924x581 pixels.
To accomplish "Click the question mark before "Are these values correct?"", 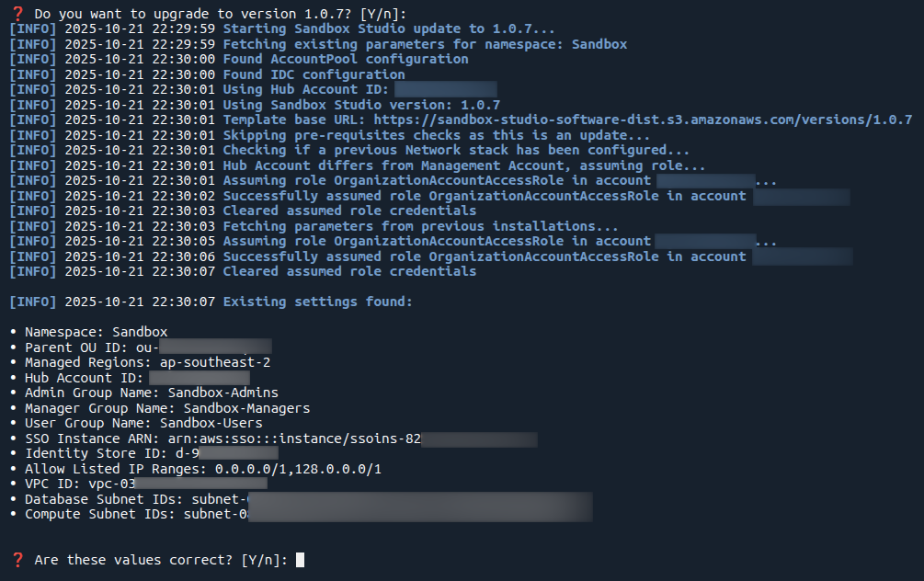I will pos(17,559).
